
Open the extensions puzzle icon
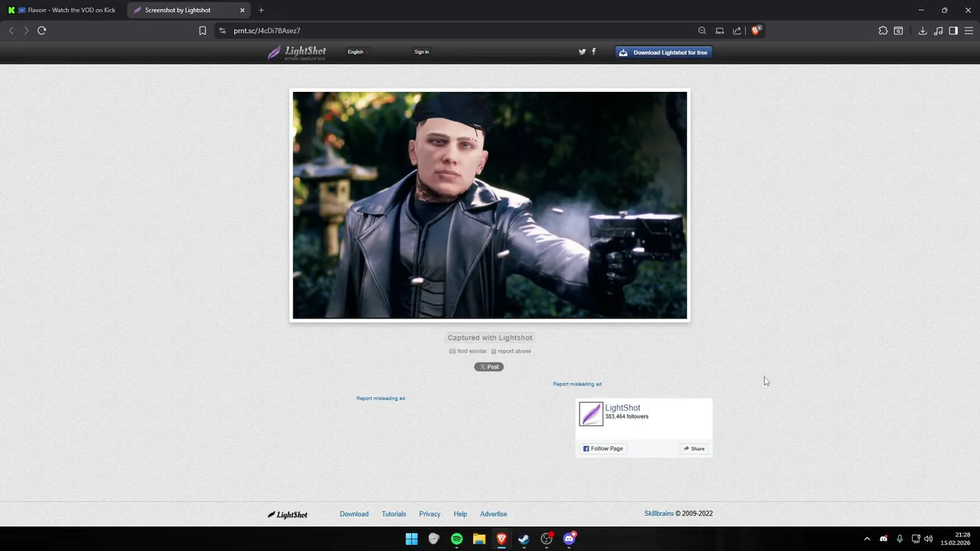(x=883, y=31)
